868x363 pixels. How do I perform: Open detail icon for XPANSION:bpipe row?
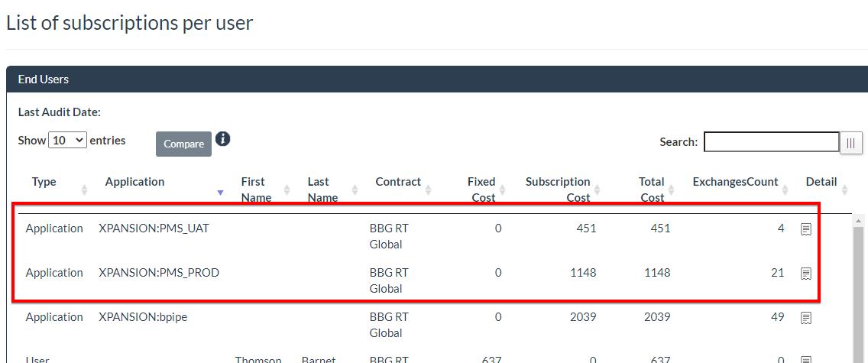[x=805, y=318]
